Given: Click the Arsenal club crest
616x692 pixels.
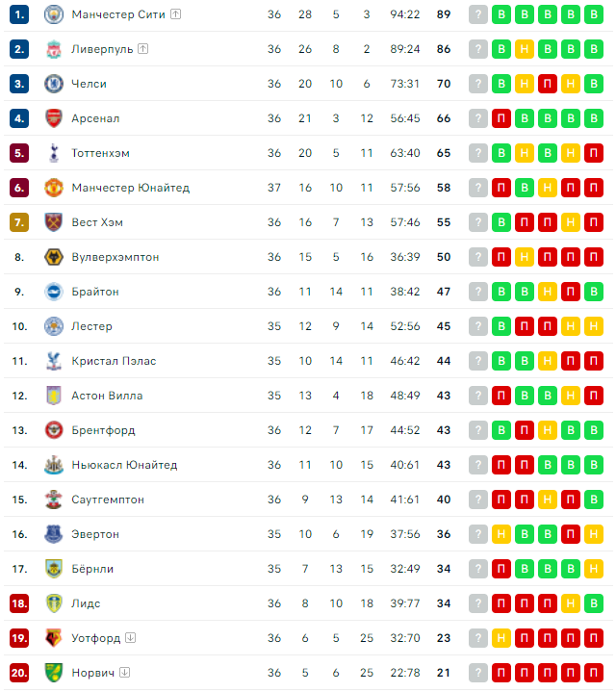Looking at the screenshot, I should pos(54,118).
